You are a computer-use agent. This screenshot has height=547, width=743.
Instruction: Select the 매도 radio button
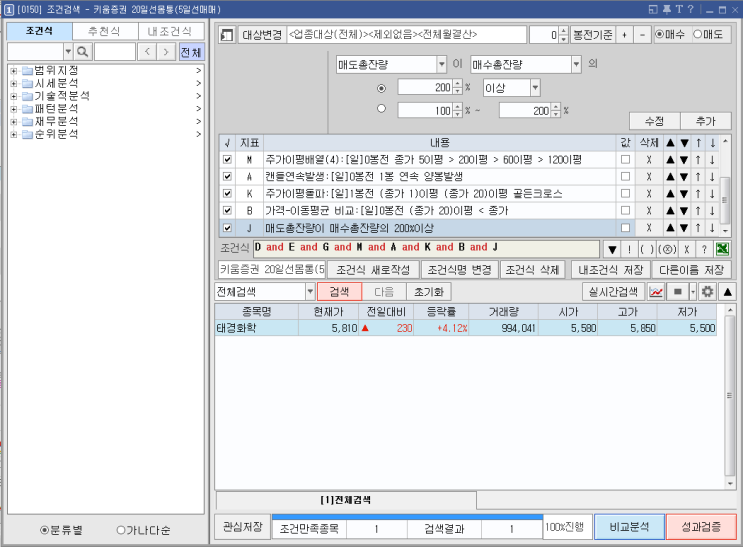698,34
